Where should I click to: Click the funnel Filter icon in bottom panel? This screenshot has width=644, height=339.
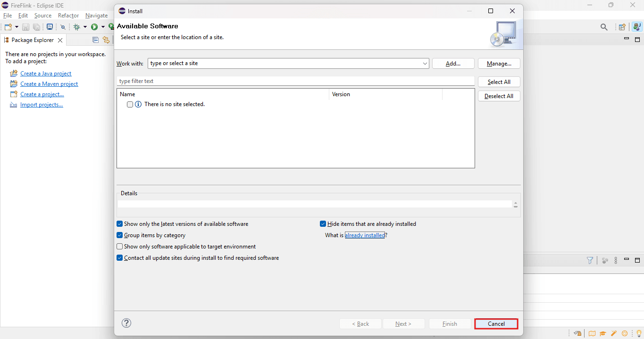(x=590, y=260)
